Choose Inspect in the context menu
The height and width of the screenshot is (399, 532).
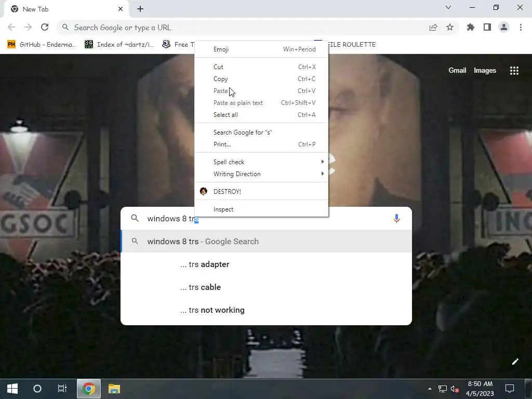click(261, 209)
